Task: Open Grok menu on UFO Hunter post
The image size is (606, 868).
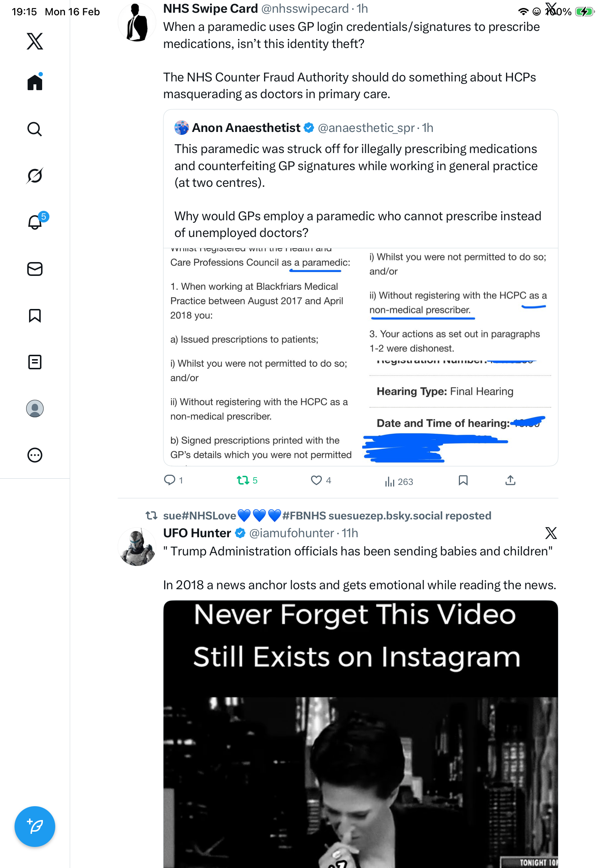Action: 551,533
